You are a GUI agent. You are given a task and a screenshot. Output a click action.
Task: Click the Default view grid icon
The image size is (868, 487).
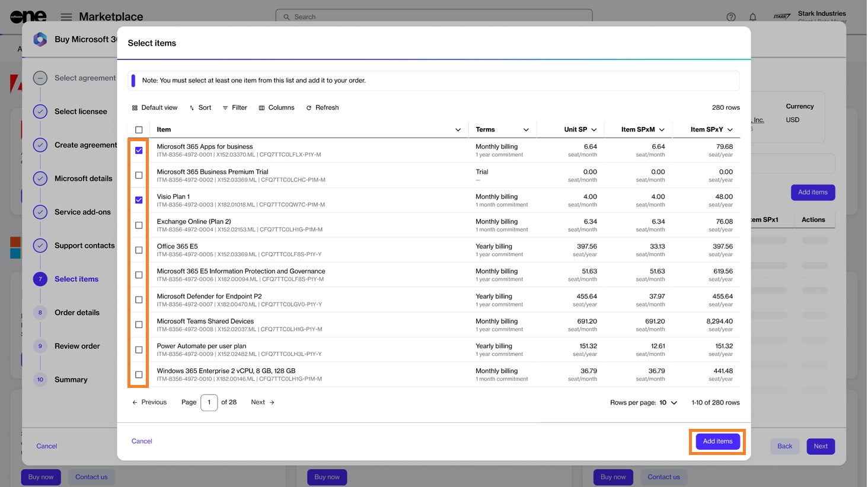click(135, 108)
